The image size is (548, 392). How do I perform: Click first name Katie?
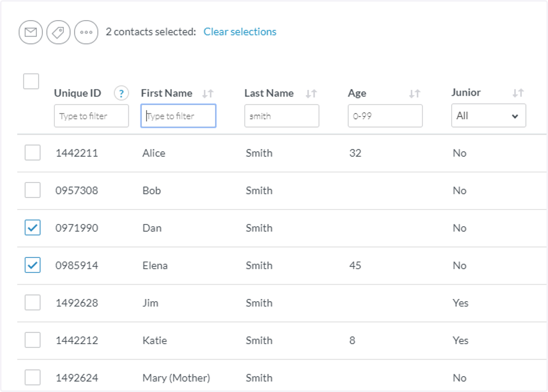[x=155, y=340]
